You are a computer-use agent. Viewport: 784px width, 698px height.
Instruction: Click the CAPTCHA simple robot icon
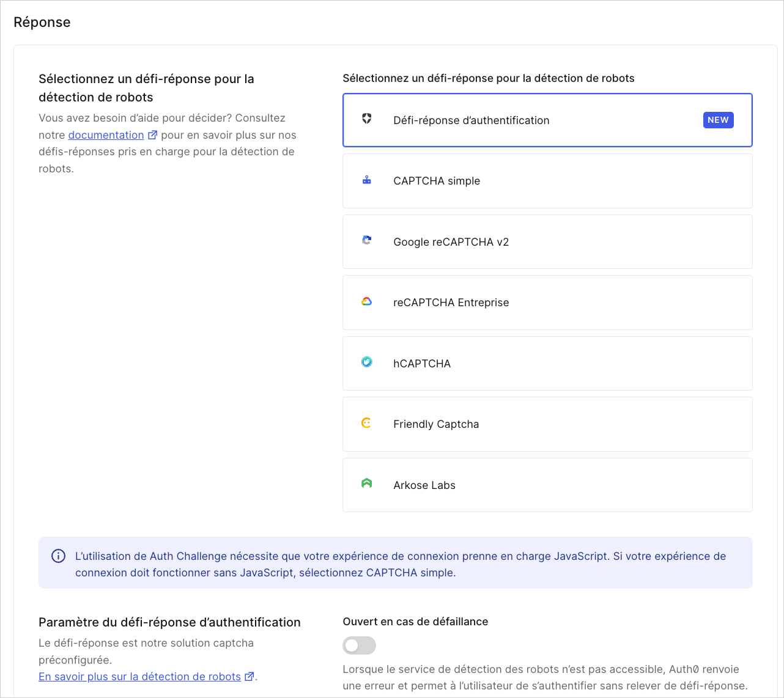(367, 180)
